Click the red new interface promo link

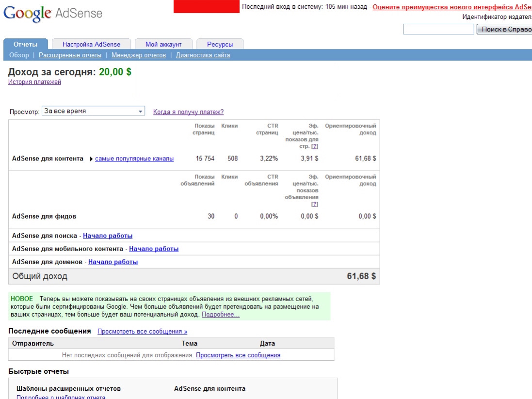click(452, 7)
